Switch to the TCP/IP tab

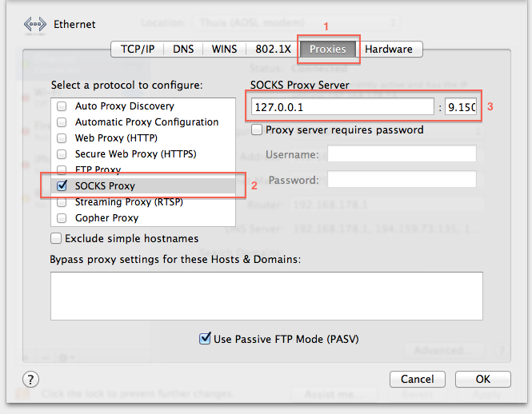[x=138, y=50]
